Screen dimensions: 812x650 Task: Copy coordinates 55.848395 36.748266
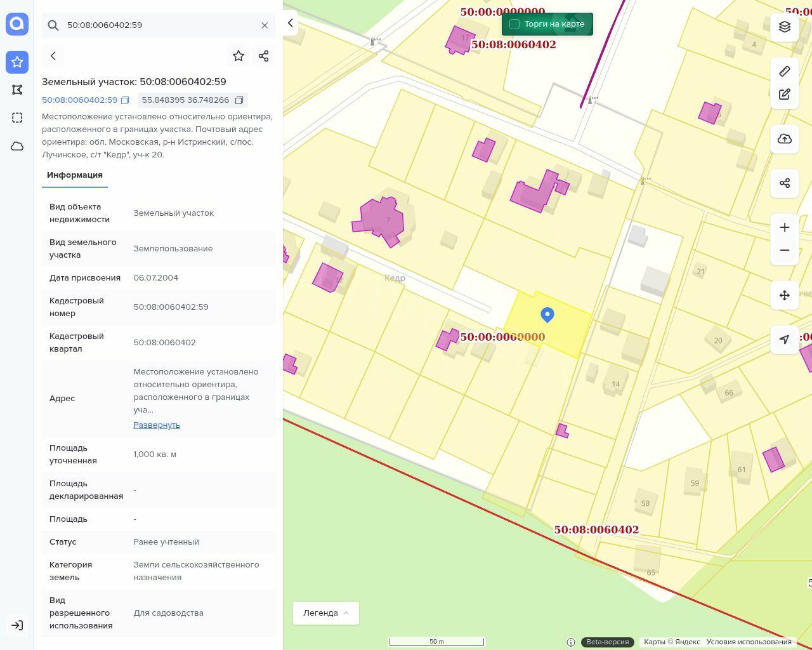click(x=239, y=100)
